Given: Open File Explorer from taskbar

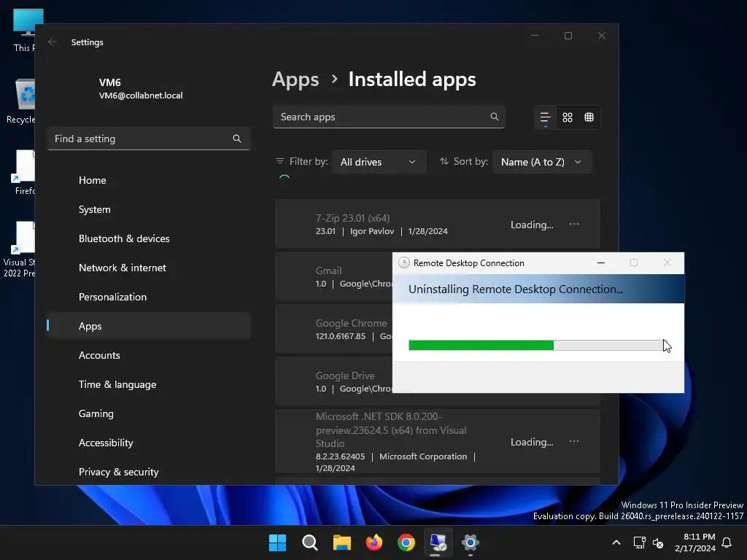Looking at the screenshot, I should point(342,542).
